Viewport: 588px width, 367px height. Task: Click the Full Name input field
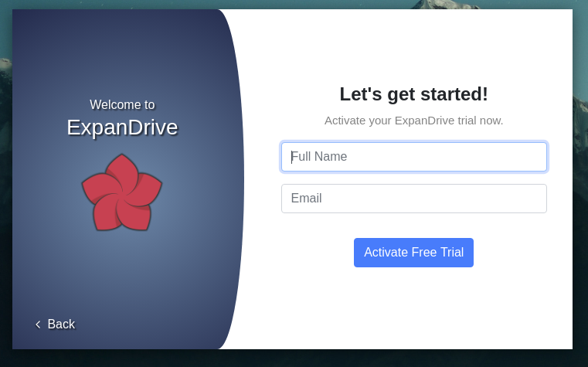414,157
